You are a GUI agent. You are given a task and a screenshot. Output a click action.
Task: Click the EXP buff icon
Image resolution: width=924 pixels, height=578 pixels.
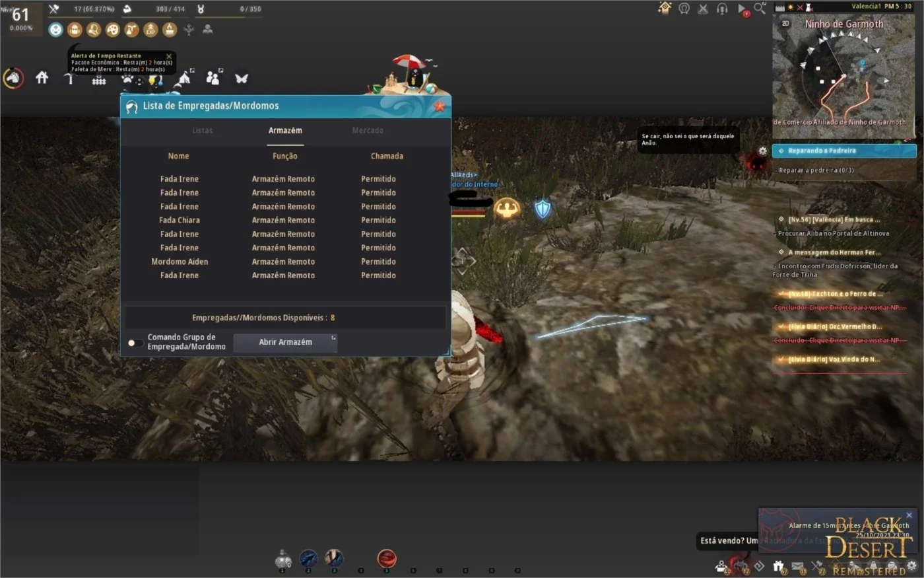(150, 30)
